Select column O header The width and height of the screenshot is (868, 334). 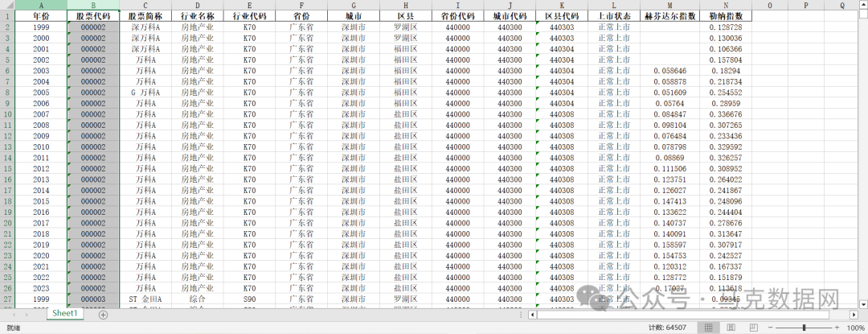coord(770,5)
